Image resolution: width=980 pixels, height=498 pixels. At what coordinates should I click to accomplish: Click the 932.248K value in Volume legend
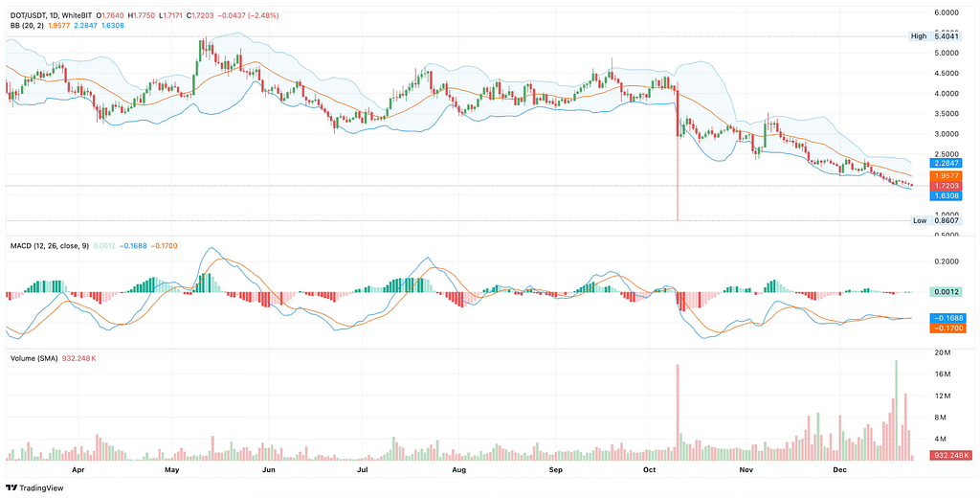click(x=78, y=358)
